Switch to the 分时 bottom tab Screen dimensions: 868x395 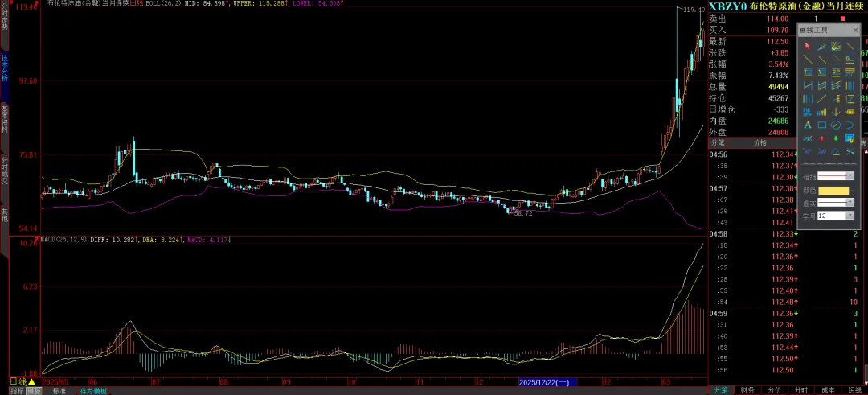801,390
